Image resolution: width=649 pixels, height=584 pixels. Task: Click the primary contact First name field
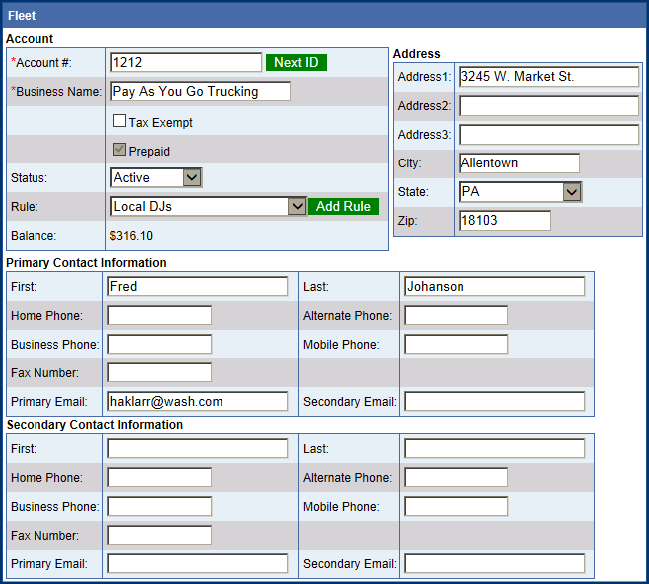[197, 286]
